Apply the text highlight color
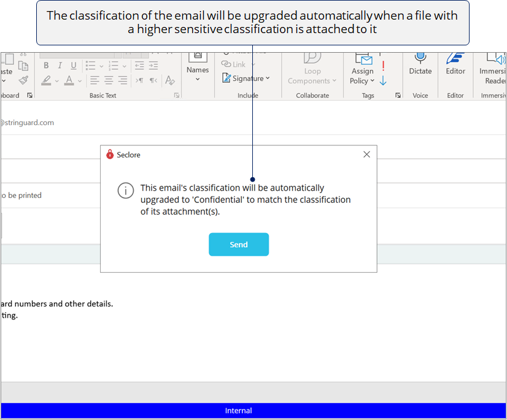 click(47, 80)
